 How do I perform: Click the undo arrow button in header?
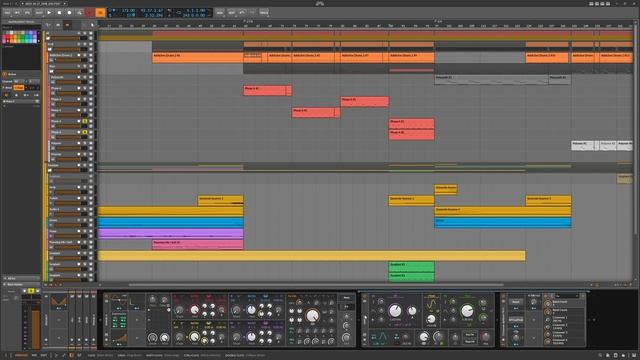tap(242, 13)
